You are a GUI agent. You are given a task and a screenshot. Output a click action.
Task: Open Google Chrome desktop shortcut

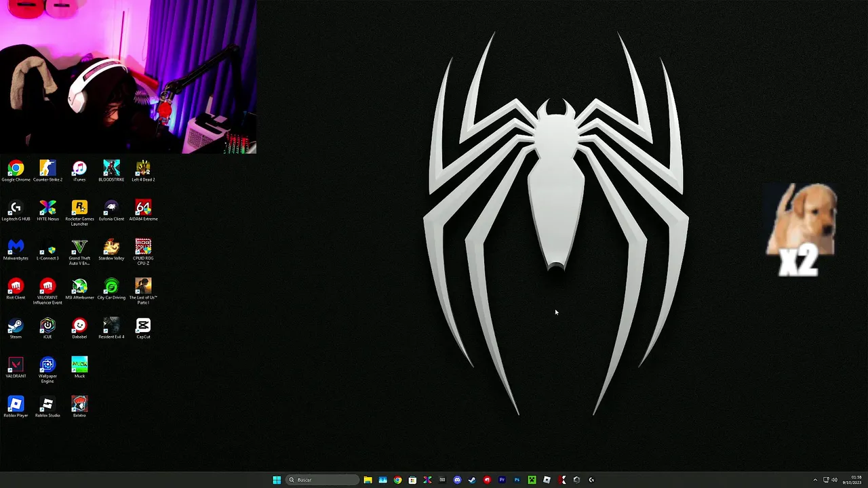16,171
